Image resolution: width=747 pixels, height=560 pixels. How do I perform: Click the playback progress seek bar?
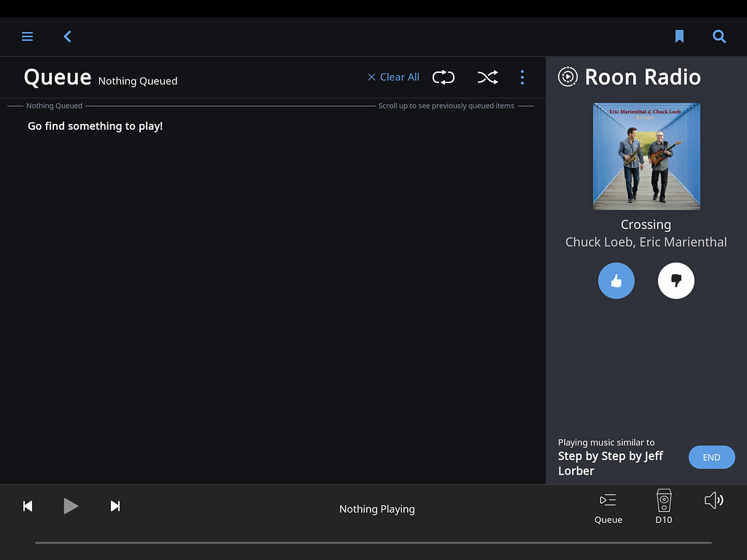[373, 542]
